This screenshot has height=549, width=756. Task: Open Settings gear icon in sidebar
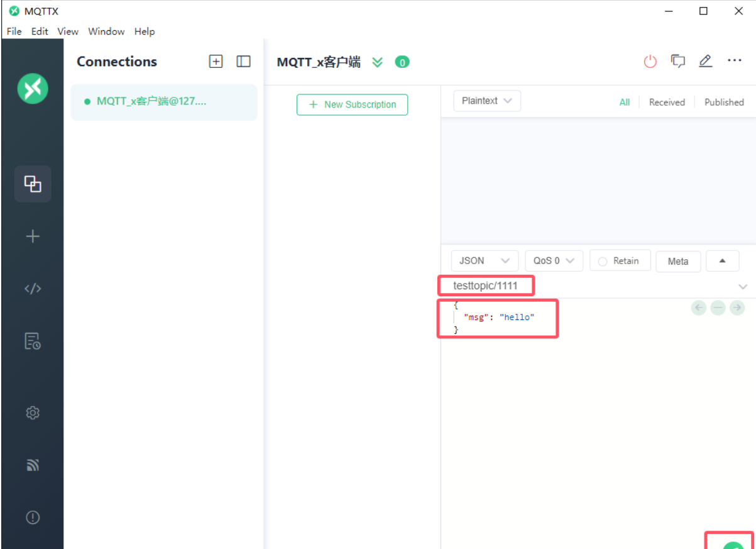pyautogui.click(x=33, y=413)
